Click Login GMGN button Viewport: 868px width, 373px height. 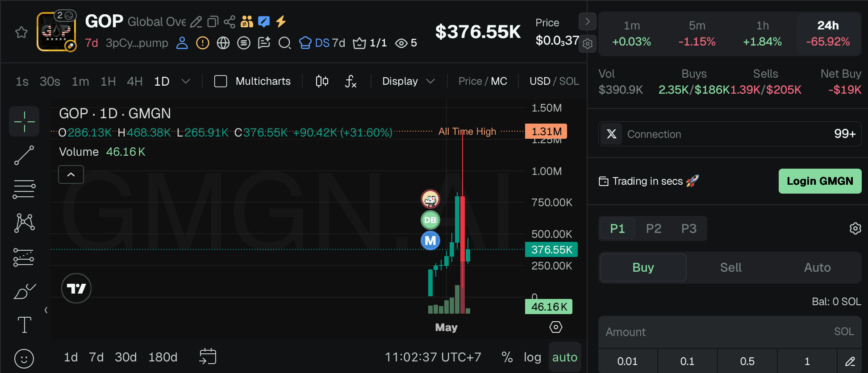[x=820, y=181]
